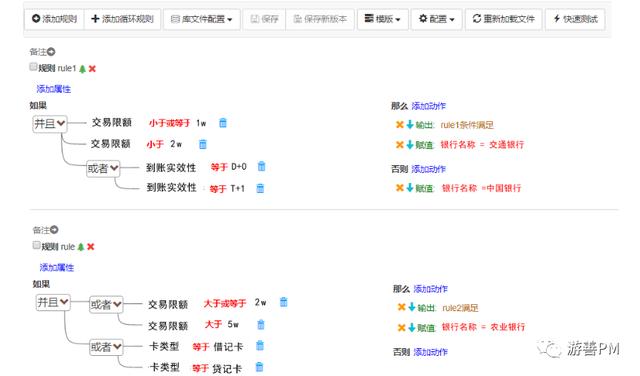This screenshot has height=376, width=640.
Task: Click the 添加属性 link under rule1
Action: click(x=53, y=89)
